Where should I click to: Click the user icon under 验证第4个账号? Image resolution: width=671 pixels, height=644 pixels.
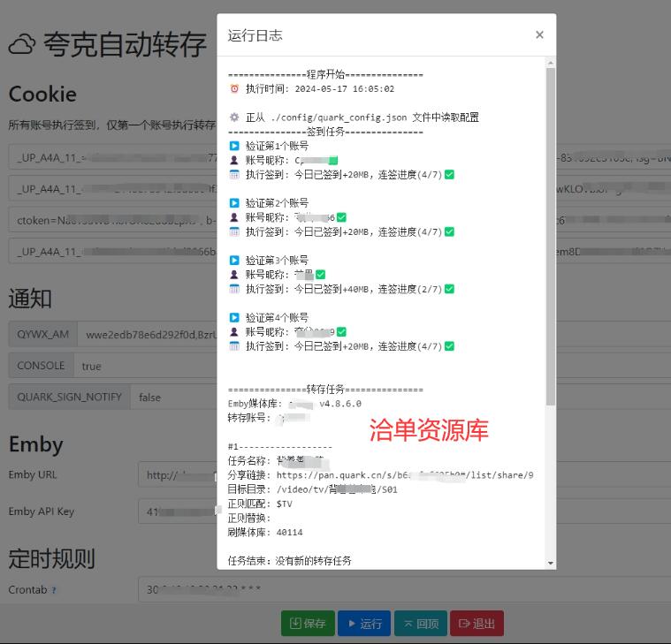click(x=234, y=331)
